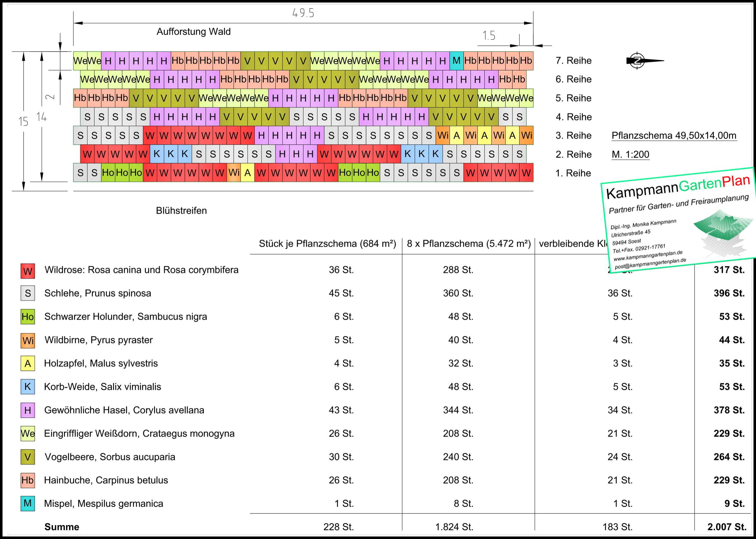
Task: Click 'Holzapfel, Malus sylvestris' plant name
Action: [x=101, y=363]
